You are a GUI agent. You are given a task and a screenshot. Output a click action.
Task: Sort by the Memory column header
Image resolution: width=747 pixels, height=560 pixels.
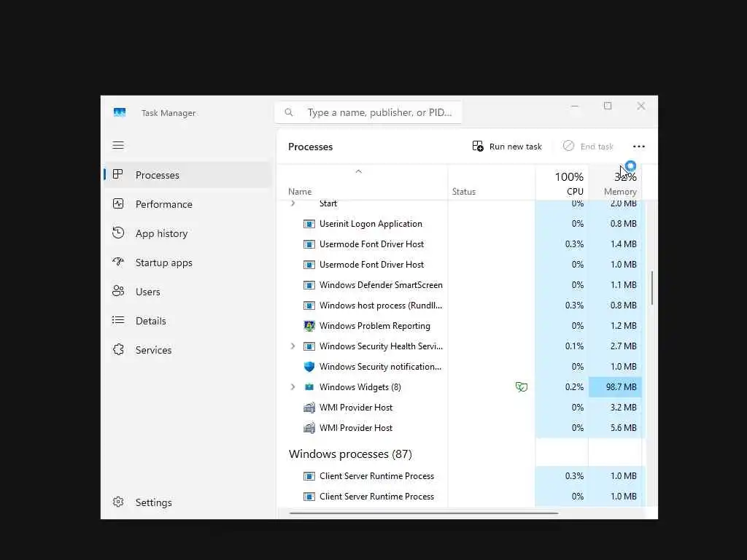point(615,183)
